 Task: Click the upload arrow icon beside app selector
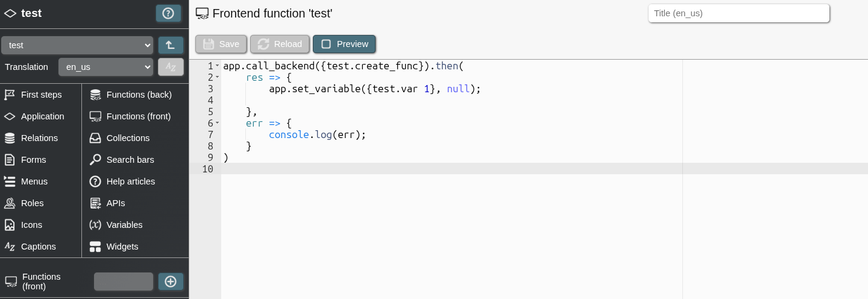(x=171, y=45)
